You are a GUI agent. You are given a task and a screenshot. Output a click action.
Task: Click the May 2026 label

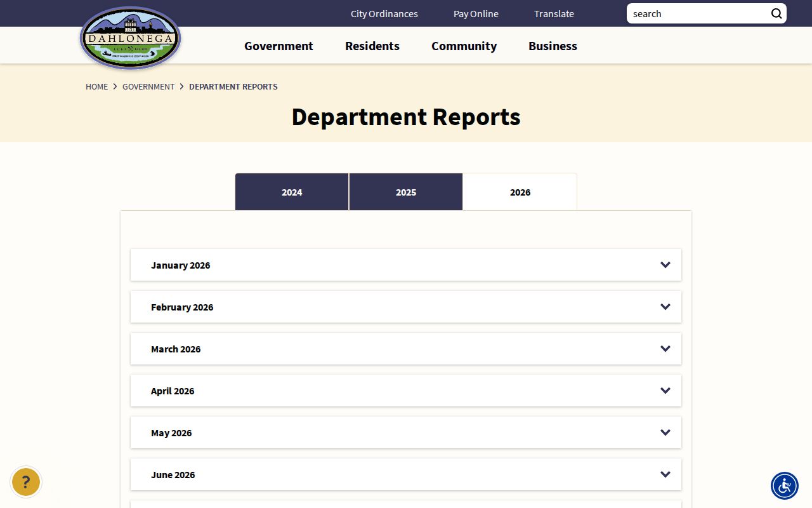point(171,432)
